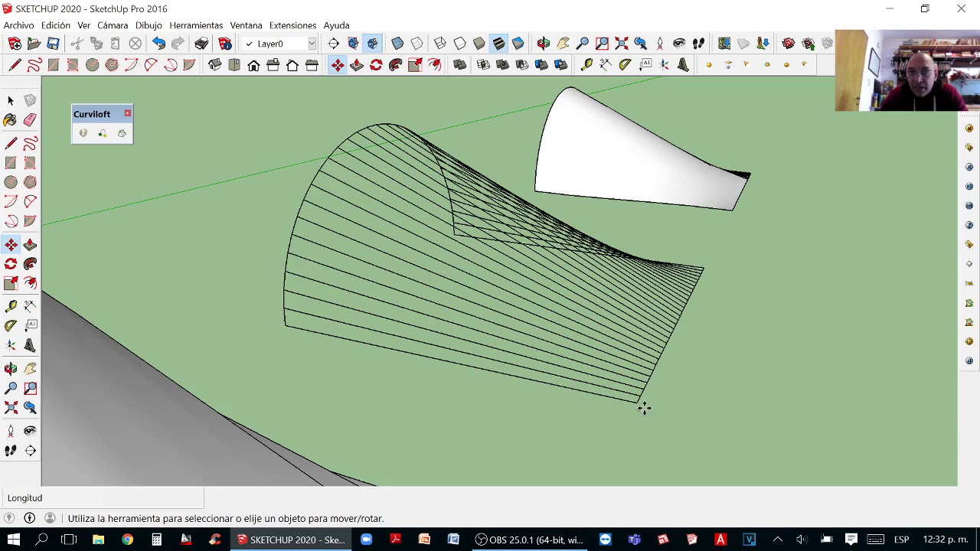This screenshot has height=551, width=980.
Task: Pick the Circle tool in left palette
Action: pos(11,182)
